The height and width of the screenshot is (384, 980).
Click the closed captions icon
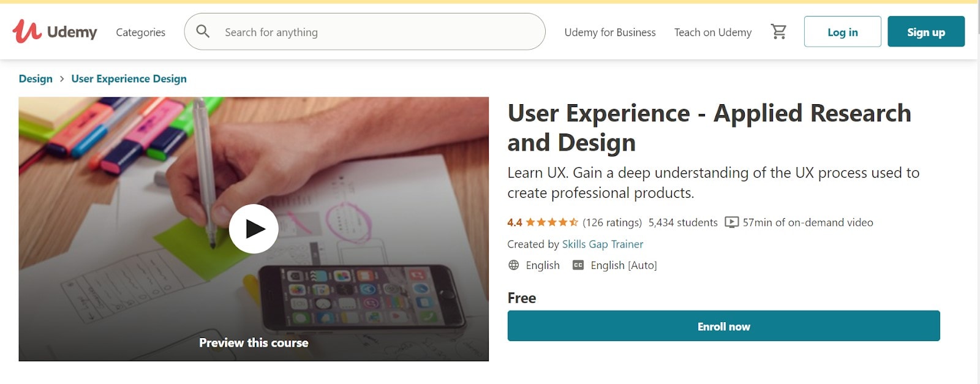pos(578,265)
